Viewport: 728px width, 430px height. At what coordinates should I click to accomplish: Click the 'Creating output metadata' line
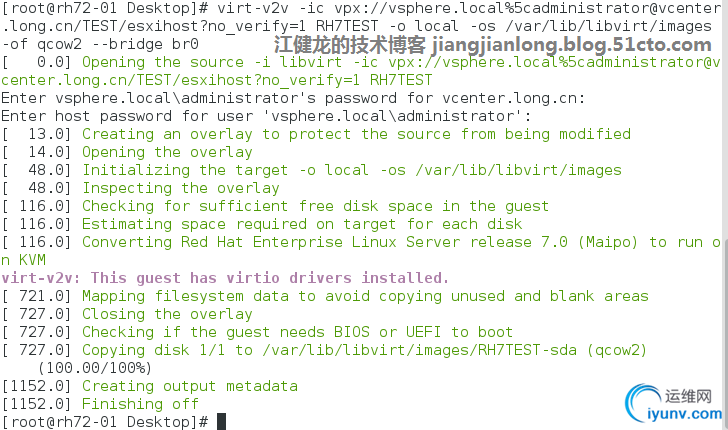[x=189, y=386]
